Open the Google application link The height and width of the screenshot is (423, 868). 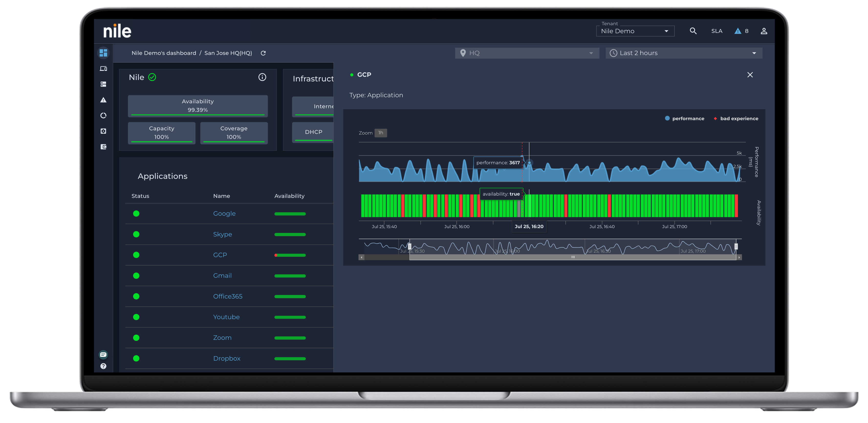point(224,213)
